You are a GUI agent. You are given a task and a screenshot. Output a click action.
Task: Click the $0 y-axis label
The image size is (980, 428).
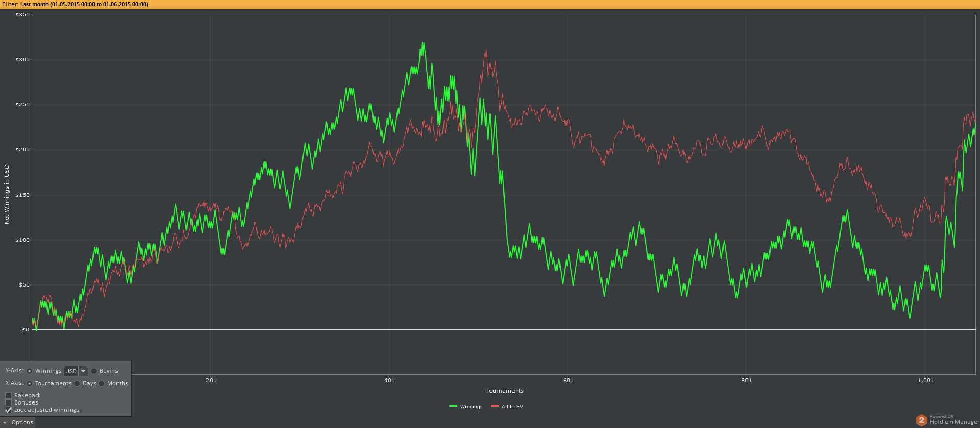pos(26,330)
